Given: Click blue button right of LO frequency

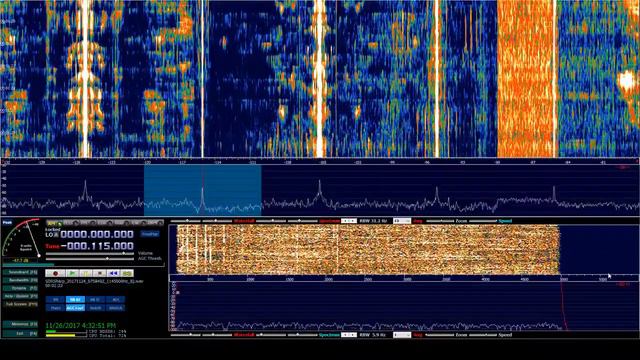Looking at the screenshot, I should (150, 234).
